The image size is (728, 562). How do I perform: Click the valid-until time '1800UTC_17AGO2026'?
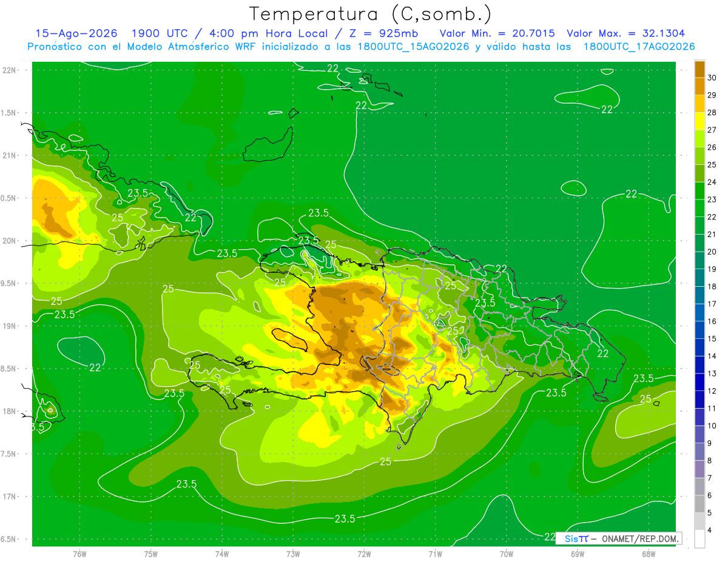(639, 47)
